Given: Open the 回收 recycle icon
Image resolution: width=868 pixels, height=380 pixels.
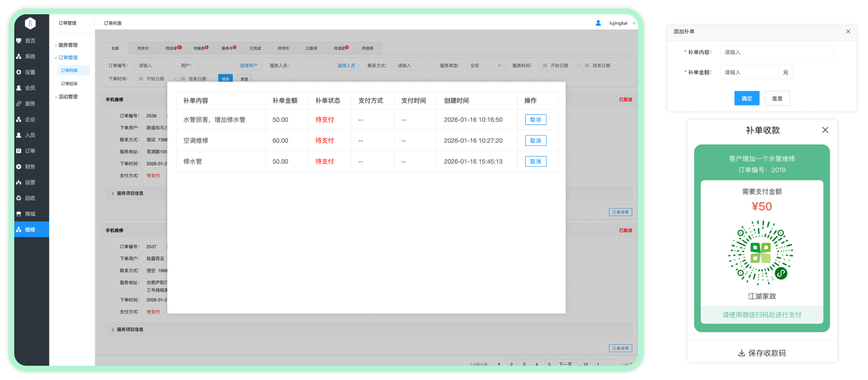Looking at the screenshot, I should click(x=19, y=198).
